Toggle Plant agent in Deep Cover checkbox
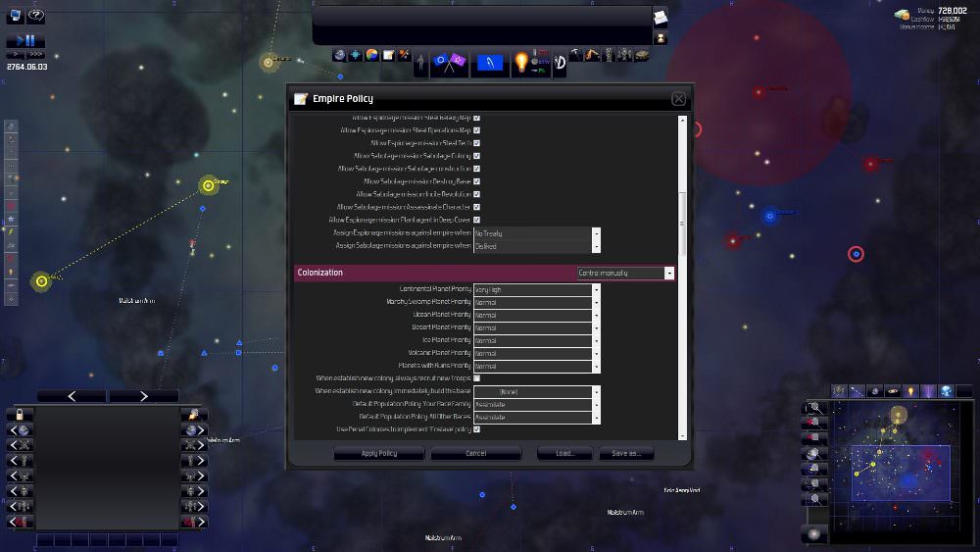 (x=477, y=220)
